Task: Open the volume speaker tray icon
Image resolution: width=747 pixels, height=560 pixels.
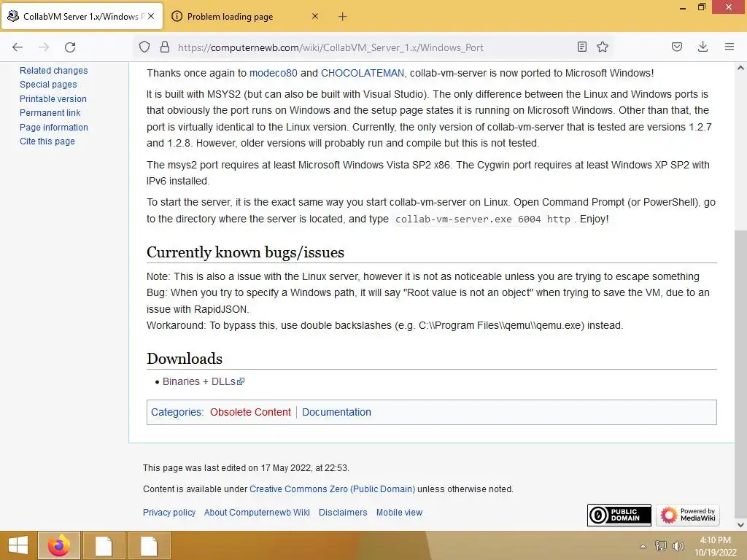Action: [678, 545]
